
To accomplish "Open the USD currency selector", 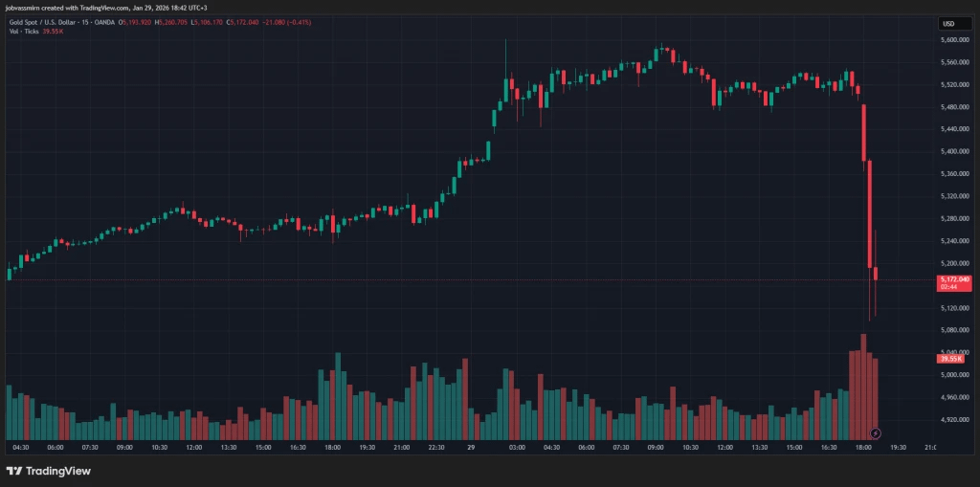I will click(x=949, y=24).
